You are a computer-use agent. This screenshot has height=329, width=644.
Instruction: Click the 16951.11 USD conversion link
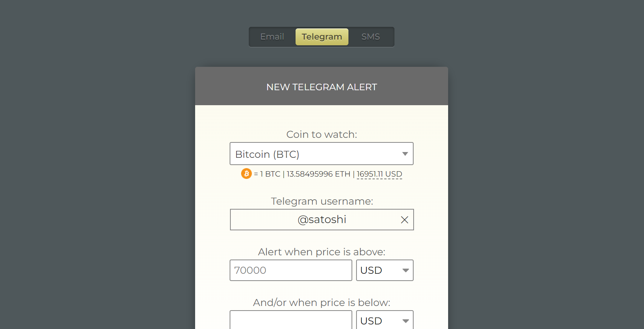pyautogui.click(x=379, y=174)
